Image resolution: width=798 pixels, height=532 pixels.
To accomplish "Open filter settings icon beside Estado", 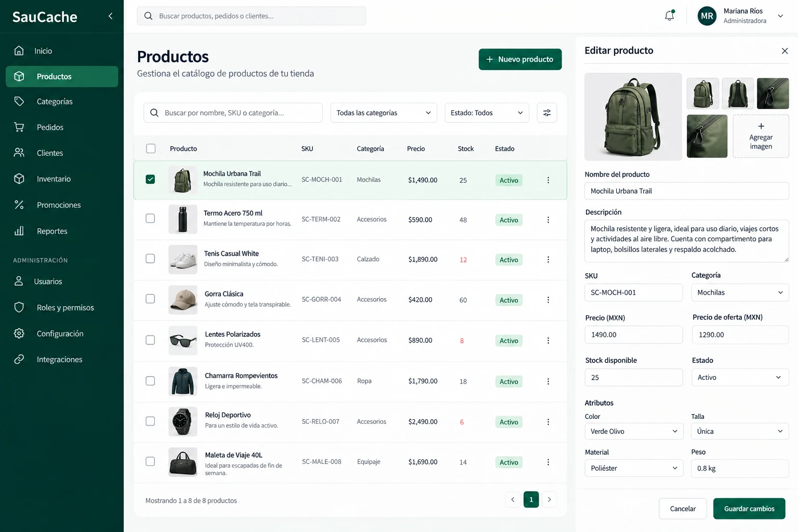I will coord(547,113).
